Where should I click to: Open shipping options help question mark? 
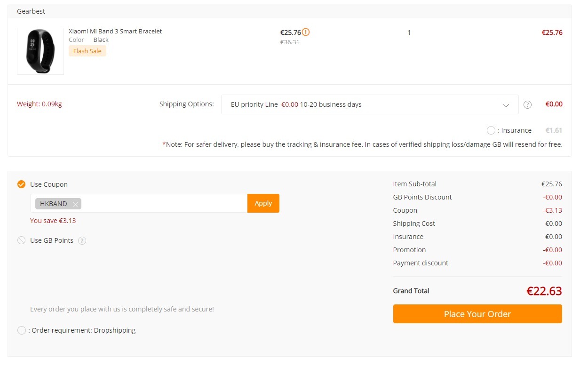pyautogui.click(x=527, y=104)
